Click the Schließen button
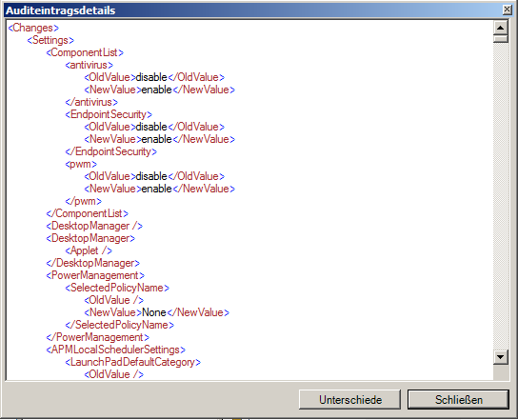This screenshot has height=420, width=518. coord(458,399)
